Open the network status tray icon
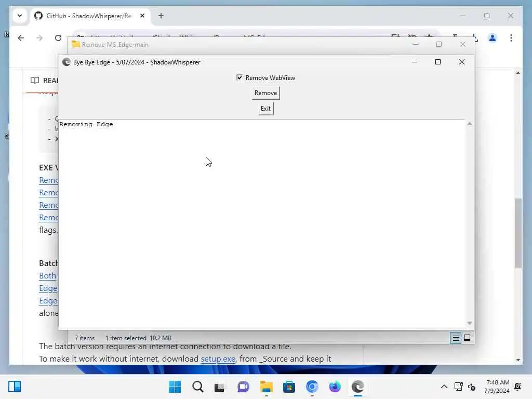Image resolution: width=532 pixels, height=399 pixels. click(458, 387)
